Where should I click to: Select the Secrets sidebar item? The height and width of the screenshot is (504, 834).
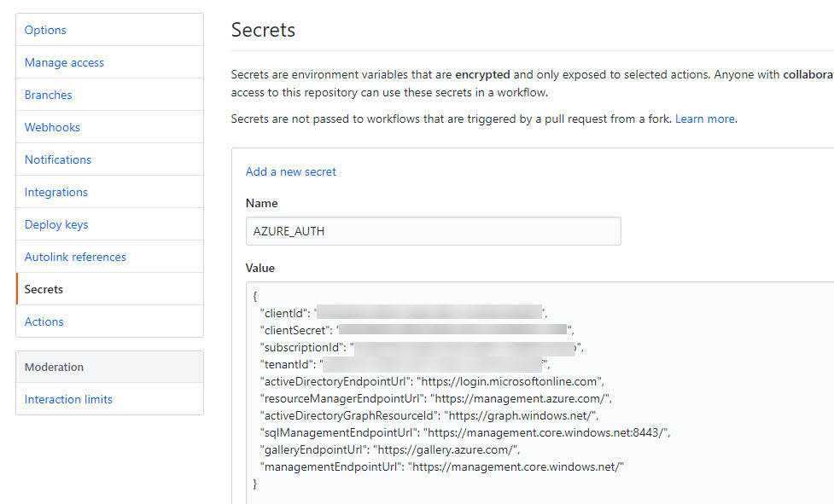(44, 289)
